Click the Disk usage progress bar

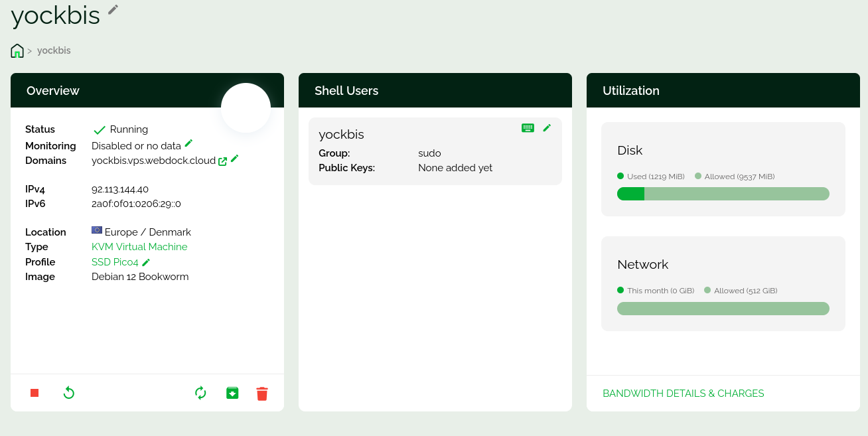(723, 194)
